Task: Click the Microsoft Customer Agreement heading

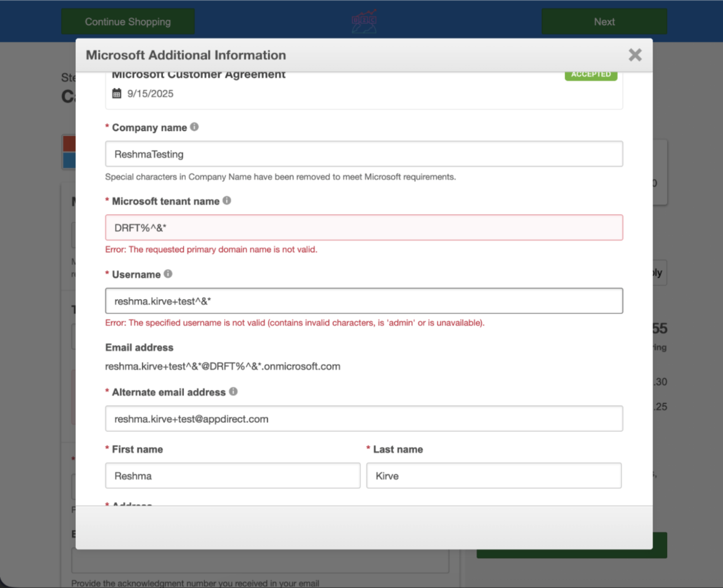Action: (199, 75)
